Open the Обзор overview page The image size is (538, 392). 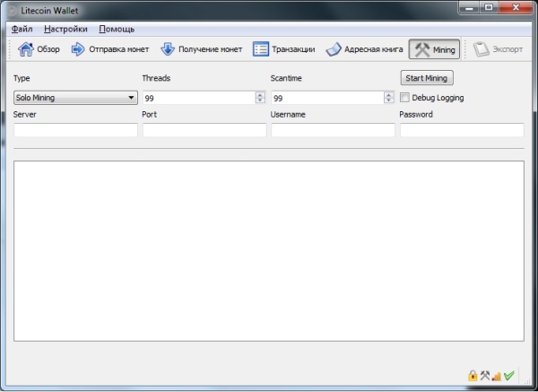pos(39,49)
